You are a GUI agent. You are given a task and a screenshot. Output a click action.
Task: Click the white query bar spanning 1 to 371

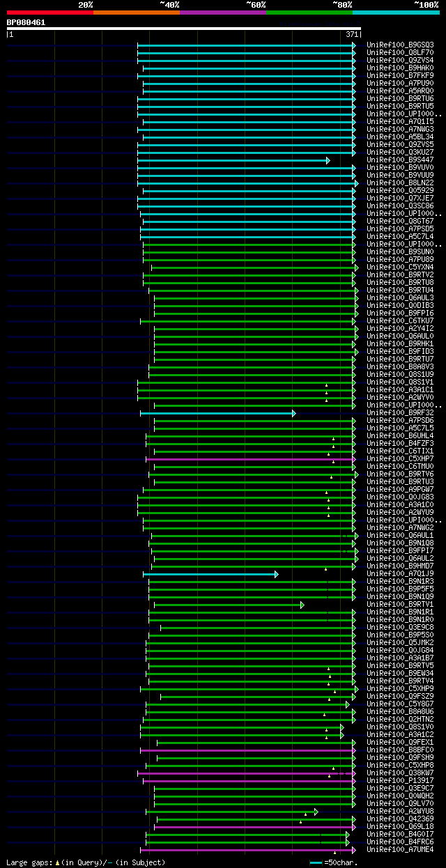(184, 29)
